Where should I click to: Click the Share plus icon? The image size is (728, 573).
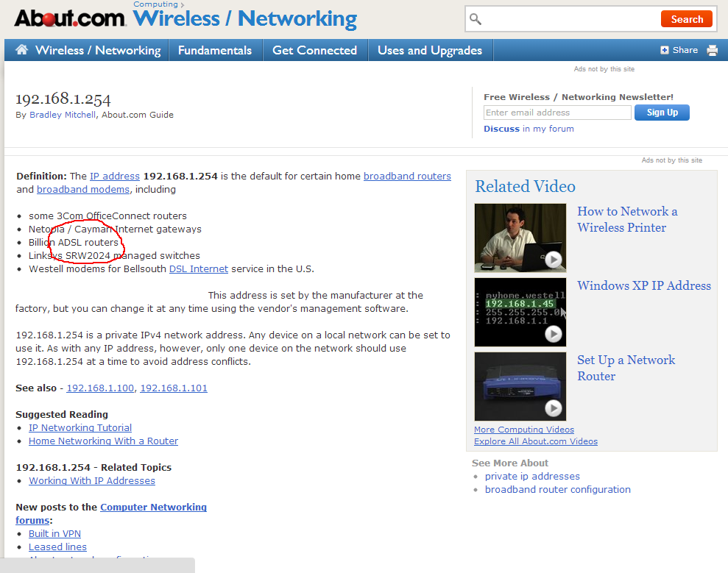point(665,50)
